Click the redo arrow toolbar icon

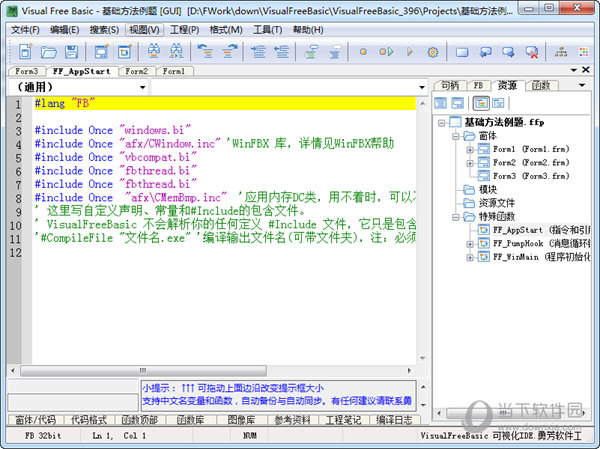[229, 51]
